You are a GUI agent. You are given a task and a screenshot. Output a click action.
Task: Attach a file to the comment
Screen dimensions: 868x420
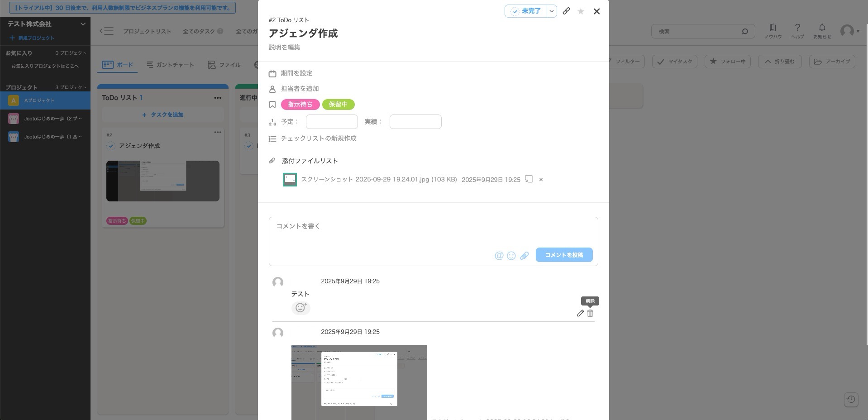524,256
